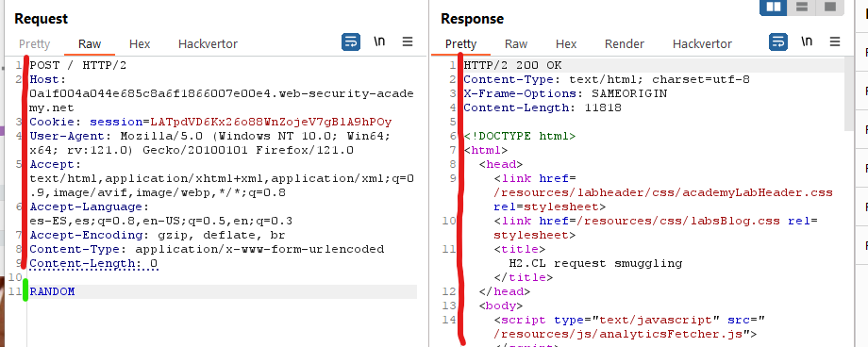Click the session cookie value in the request
Viewport: 868px width, 347px height.
[x=272, y=122]
